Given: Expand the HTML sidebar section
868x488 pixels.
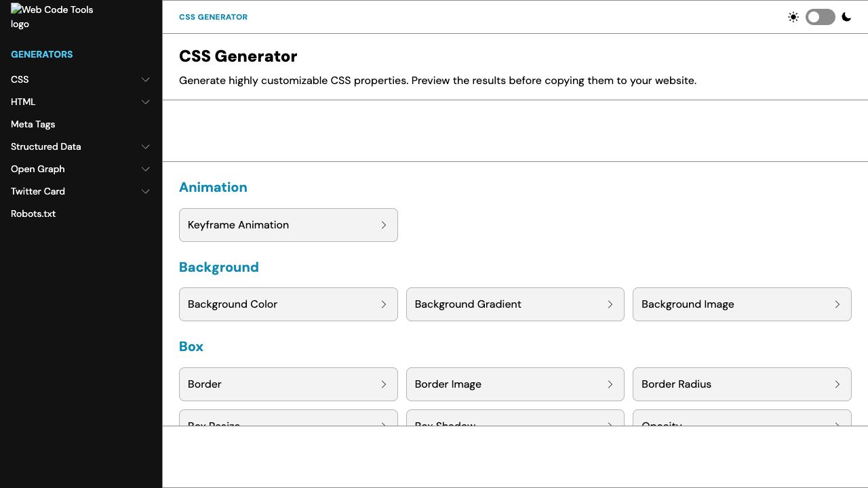Looking at the screenshot, I should coord(145,102).
